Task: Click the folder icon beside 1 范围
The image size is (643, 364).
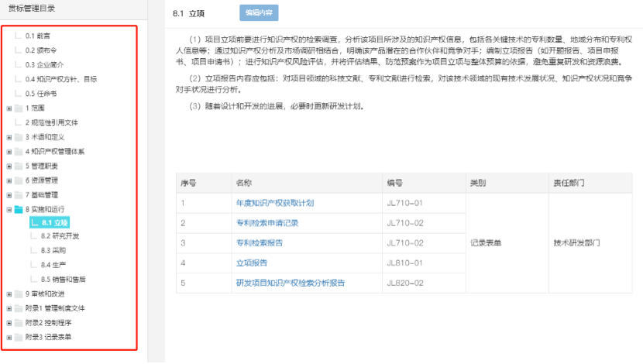Action: tap(19, 108)
